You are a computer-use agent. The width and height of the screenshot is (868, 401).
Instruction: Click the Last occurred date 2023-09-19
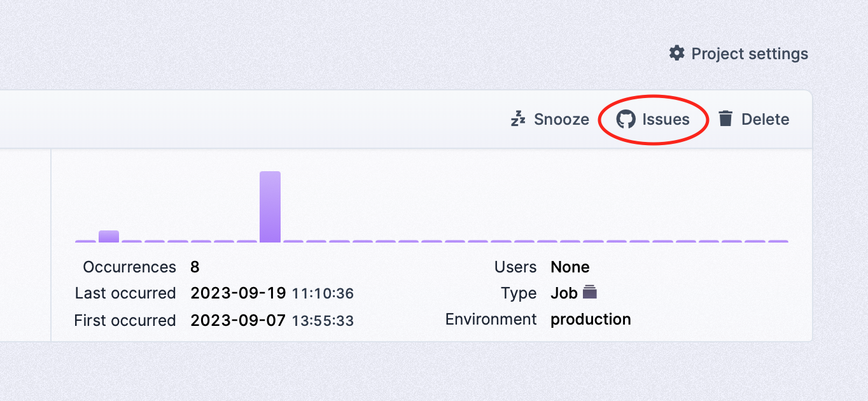point(238,293)
